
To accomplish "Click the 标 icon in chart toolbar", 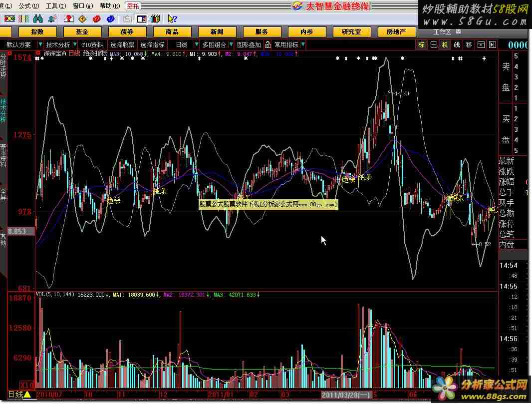I will click(x=421, y=45).
